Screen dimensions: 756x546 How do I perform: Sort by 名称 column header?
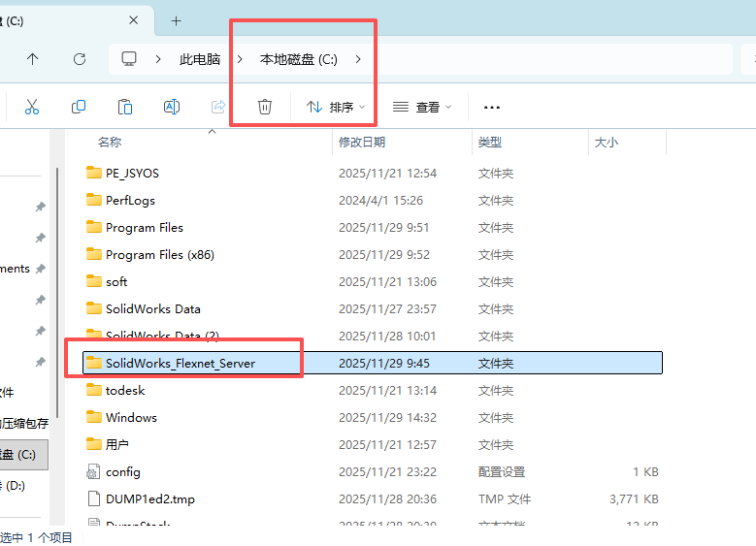[110, 143]
